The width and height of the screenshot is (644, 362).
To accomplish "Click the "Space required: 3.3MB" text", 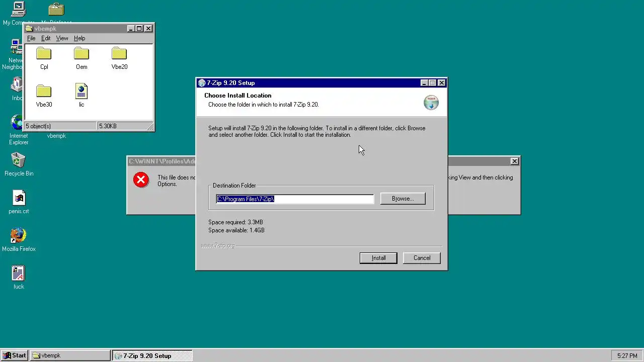I will pyautogui.click(x=235, y=222).
